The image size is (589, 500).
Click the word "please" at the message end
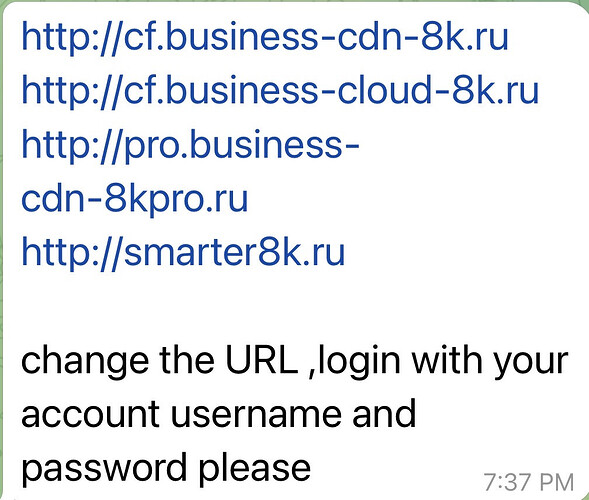point(255,469)
